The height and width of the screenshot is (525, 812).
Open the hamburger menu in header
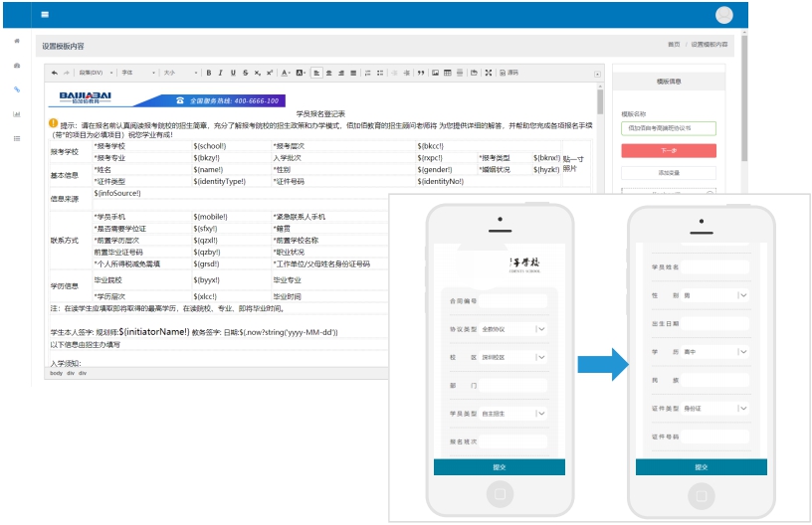tap(45, 15)
